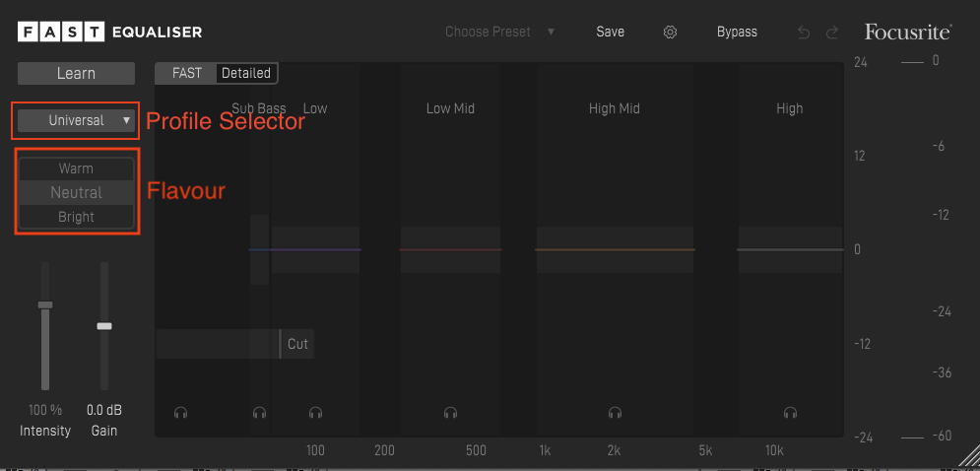Click the -60 meter scale label
This screenshot has width=980, height=471.
pos(942,436)
